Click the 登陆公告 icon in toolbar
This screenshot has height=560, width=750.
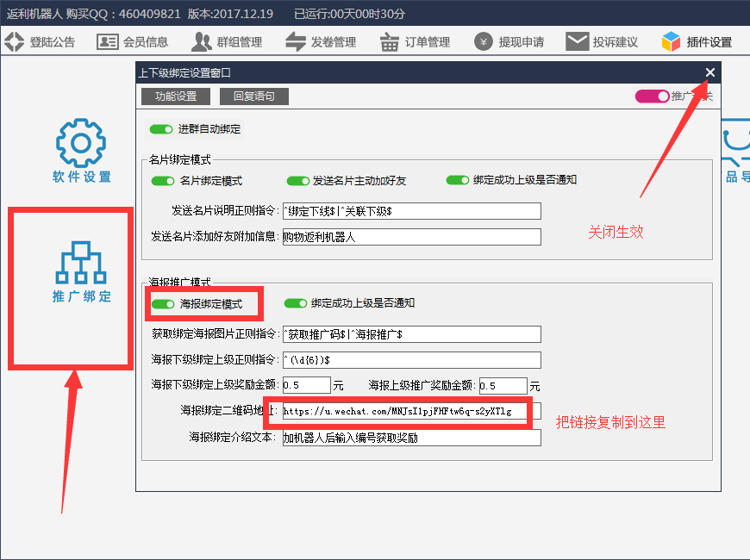(x=15, y=41)
